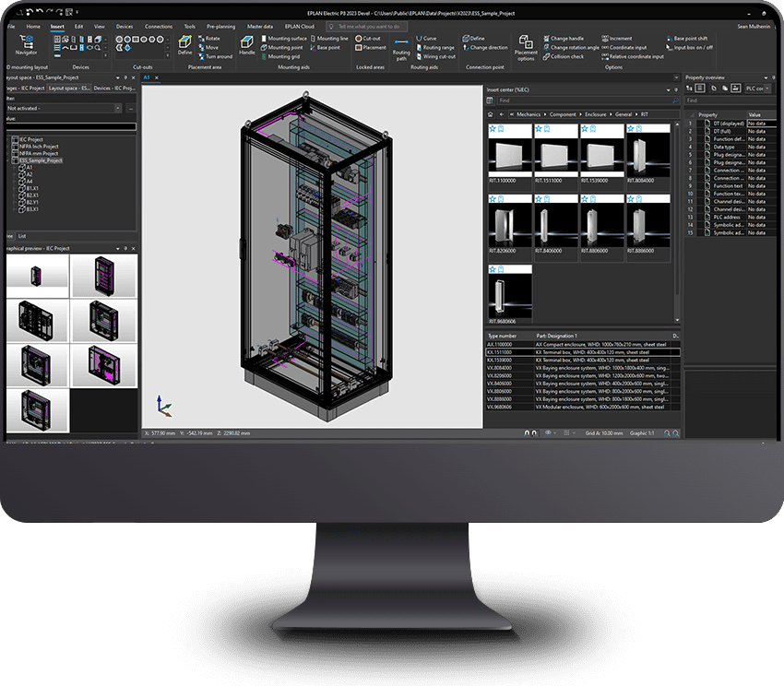Select layout space B1.X1 in tree
This screenshot has width=784, height=686.
tap(32, 188)
